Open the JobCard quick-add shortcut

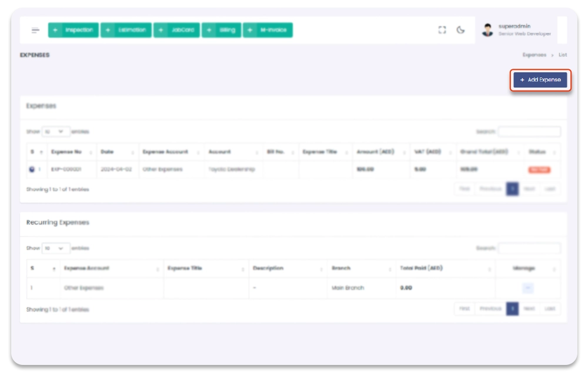[x=176, y=30]
